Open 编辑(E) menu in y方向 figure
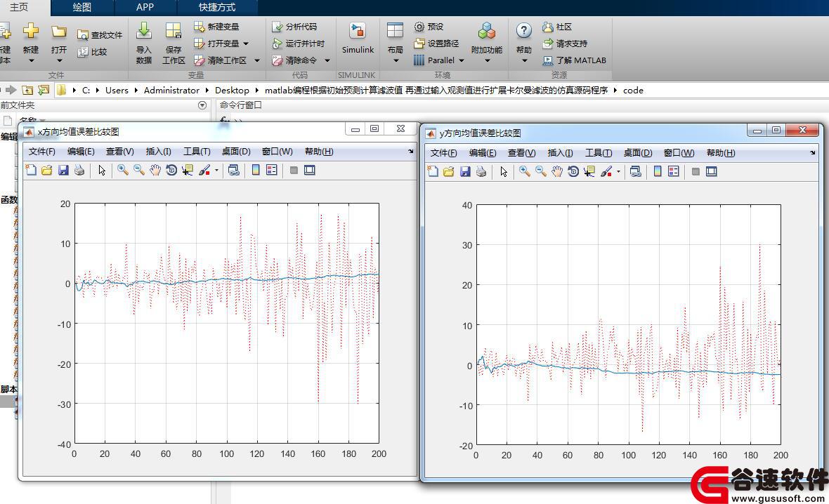The height and width of the screenshot is (504, 829). pos(483,153)
